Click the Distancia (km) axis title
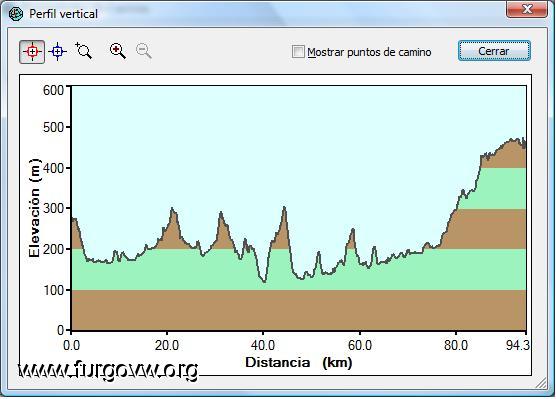 pyautogui.click(x=299, y=362)
